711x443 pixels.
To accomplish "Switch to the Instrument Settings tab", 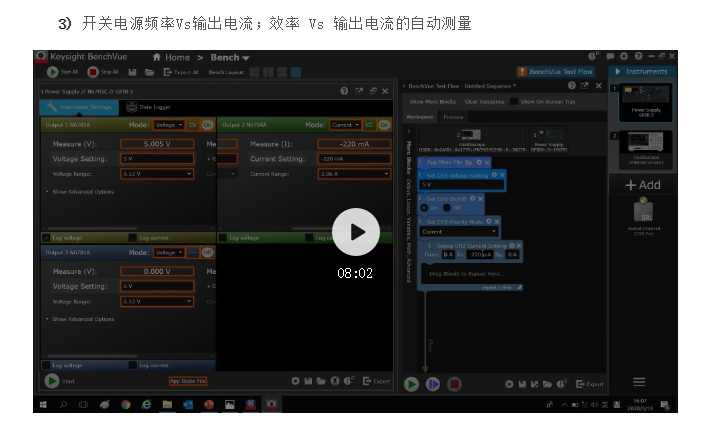I will tap(79, 107).
